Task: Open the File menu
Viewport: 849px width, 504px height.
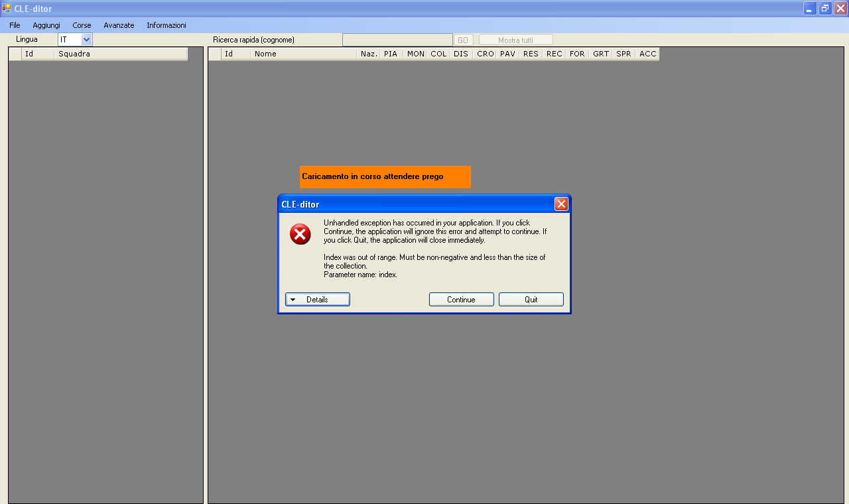Action: (15, 25)
